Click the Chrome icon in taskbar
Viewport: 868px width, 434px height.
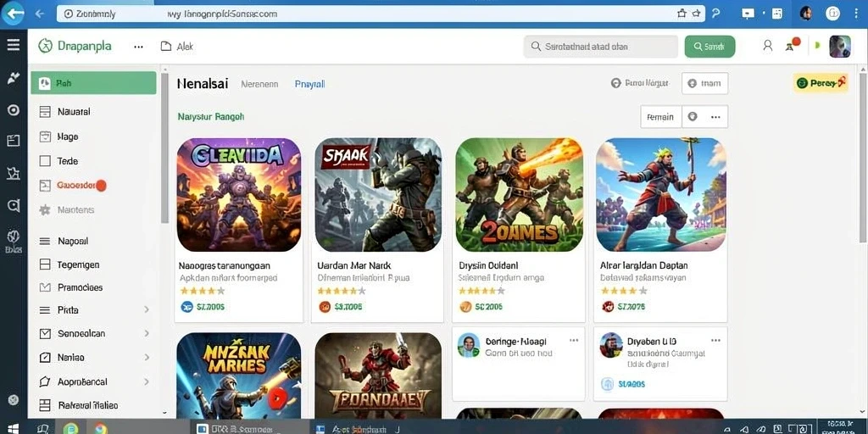tap(100, 428)
